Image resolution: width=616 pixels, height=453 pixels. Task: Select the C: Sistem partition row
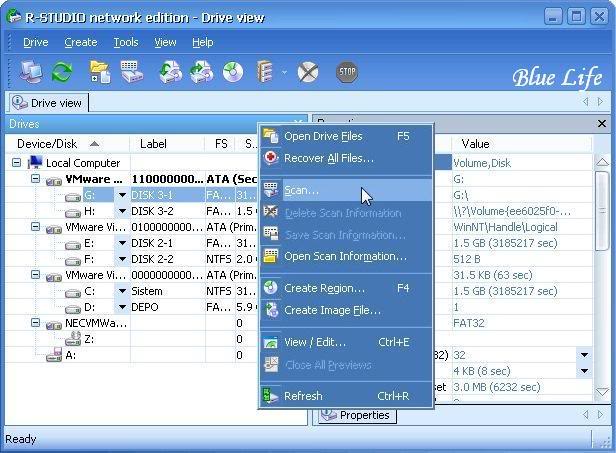[132, 291]
